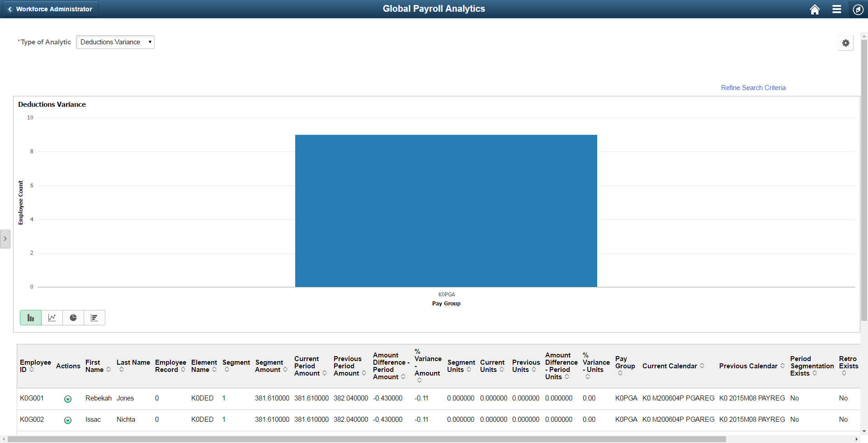The image size is (868, 443).
Task: Click the first name Rebekah
Action: 98,398
